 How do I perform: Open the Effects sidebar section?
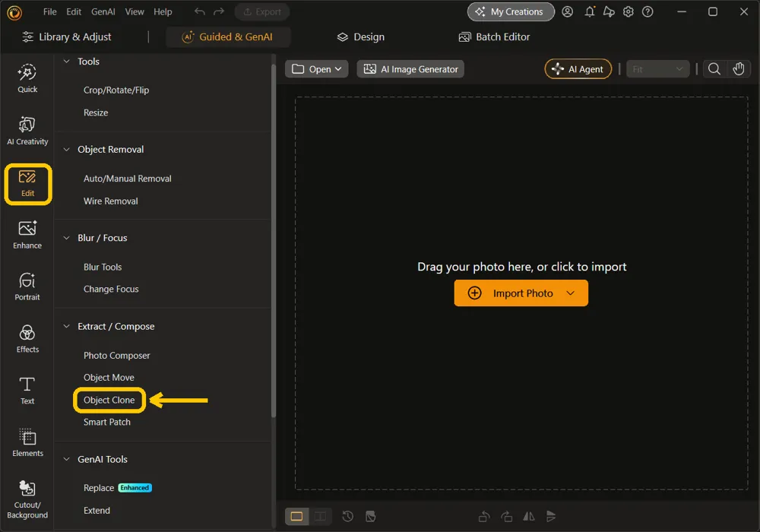tap(27, 339)
